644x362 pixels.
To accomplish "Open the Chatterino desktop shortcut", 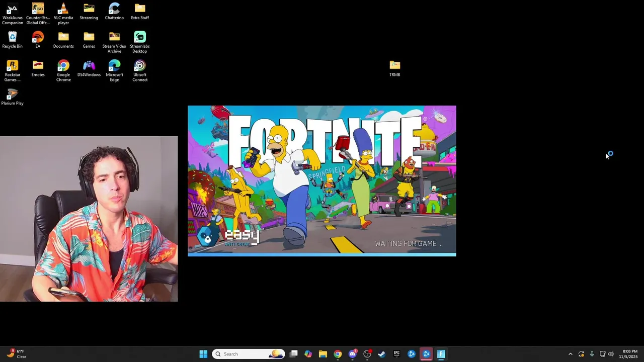I will coord(114,12).
